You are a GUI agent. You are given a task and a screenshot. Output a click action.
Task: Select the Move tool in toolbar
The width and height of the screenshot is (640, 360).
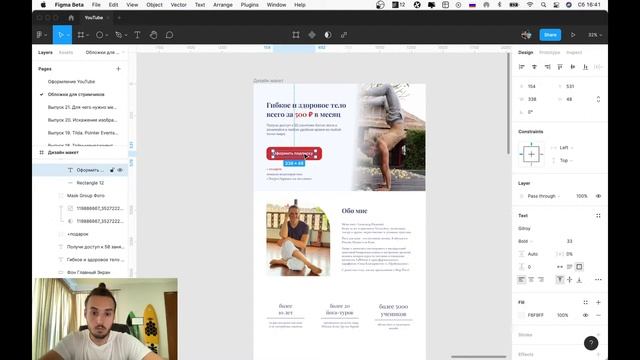pyautogui.click(x=60, y=35)
